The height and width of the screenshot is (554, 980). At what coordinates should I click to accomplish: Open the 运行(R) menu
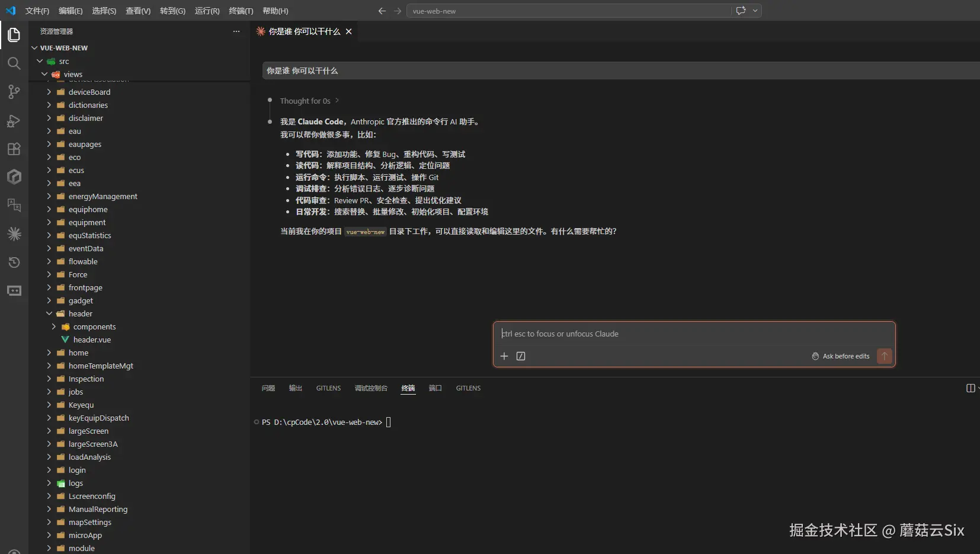pos(207,11)
